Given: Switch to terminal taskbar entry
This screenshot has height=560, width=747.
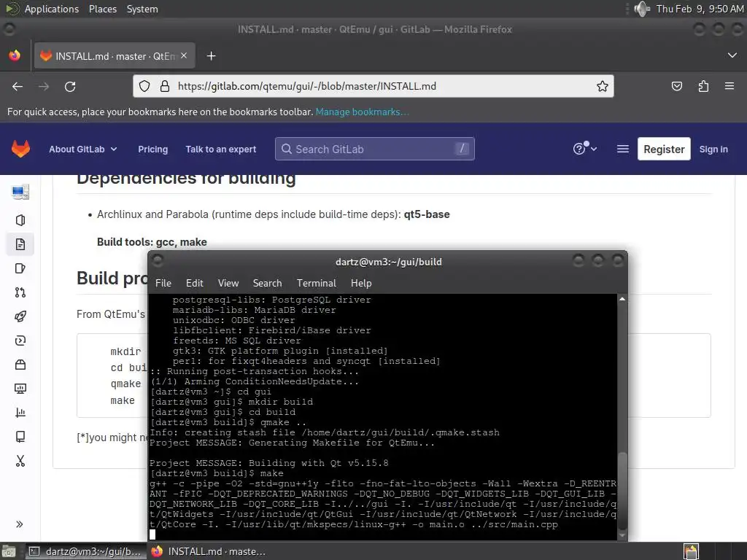Looking at the screenshot, I should pos(85,551).
